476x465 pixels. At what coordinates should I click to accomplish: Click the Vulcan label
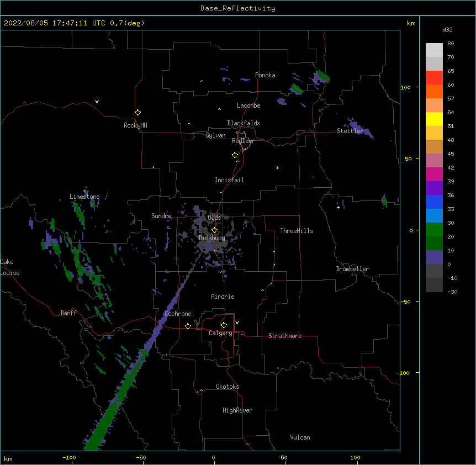(300, 437)
